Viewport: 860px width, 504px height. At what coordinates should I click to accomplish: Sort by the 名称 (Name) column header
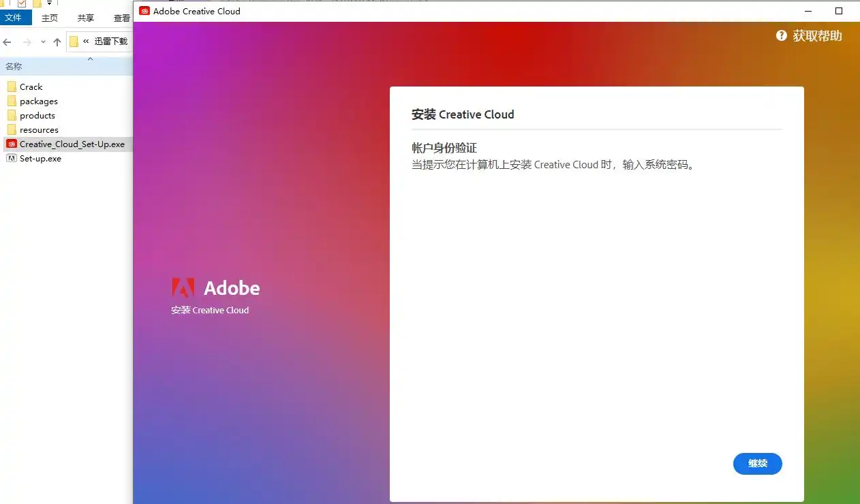pyautogui.click(x=14, y=66)
